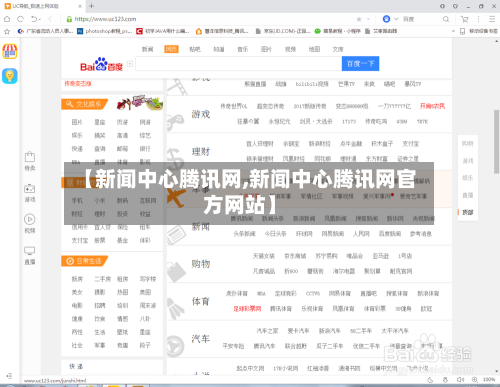Open the hamburger main menu icon
Image resolution: width=500 pixels, height=387 pixels.
coord(492,19)
